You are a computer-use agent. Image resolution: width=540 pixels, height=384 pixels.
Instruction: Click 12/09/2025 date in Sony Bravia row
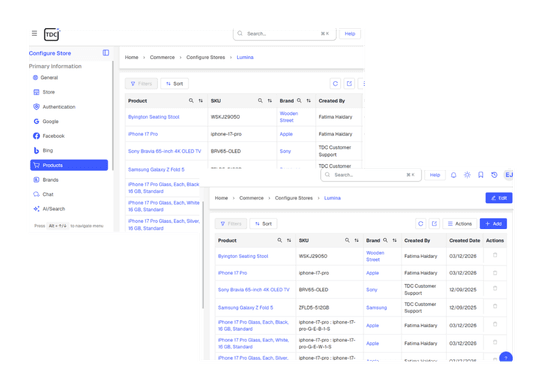463,290
